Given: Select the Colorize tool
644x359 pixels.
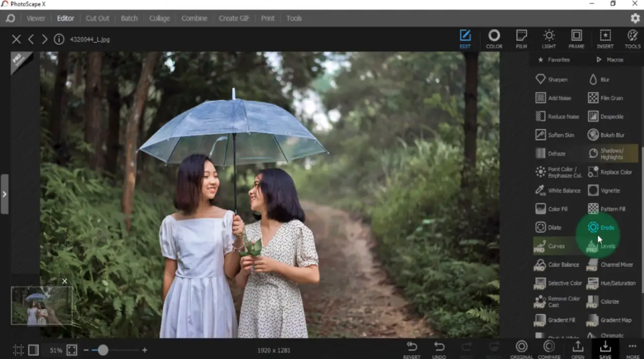Looking at the screenshot, I should coord(603,301).
